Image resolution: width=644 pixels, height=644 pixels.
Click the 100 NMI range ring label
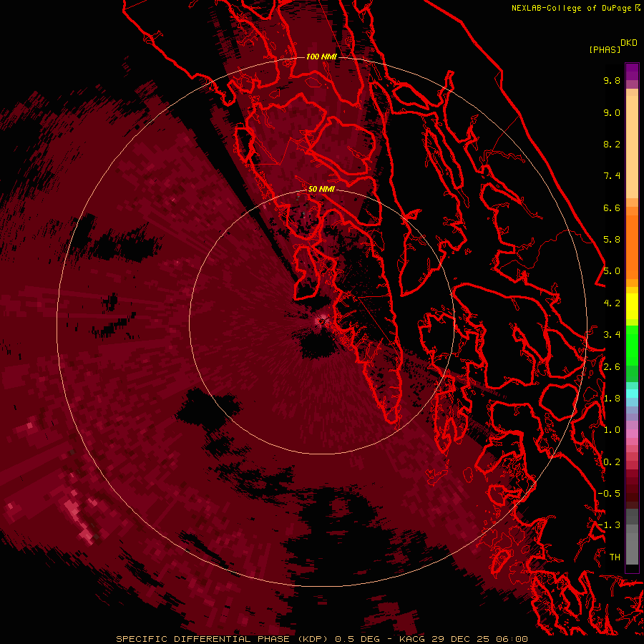pos(321,57)
